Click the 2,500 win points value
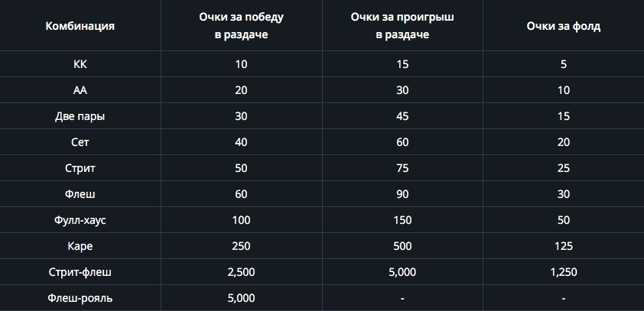This screenshot has width=644, height=311. (x=241, y=273)
